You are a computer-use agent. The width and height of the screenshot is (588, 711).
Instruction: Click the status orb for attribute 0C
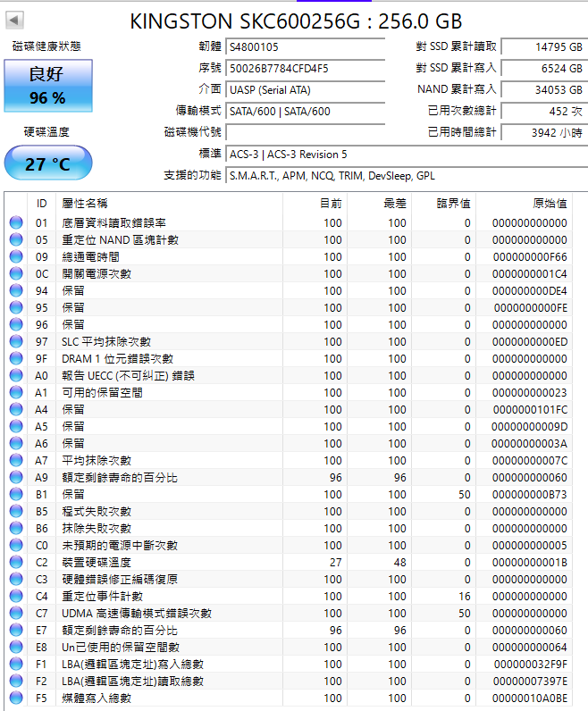(x=16, y=273)
